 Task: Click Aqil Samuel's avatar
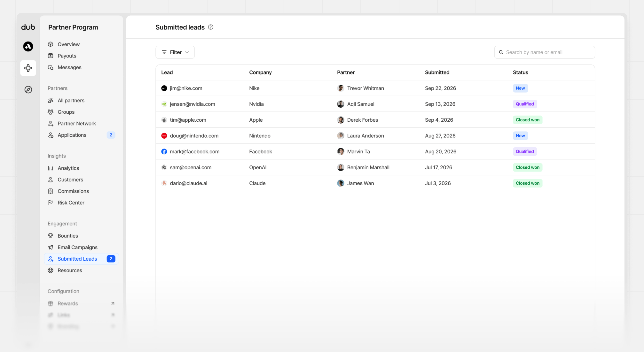pyautogui.click(x=341, y=104)
